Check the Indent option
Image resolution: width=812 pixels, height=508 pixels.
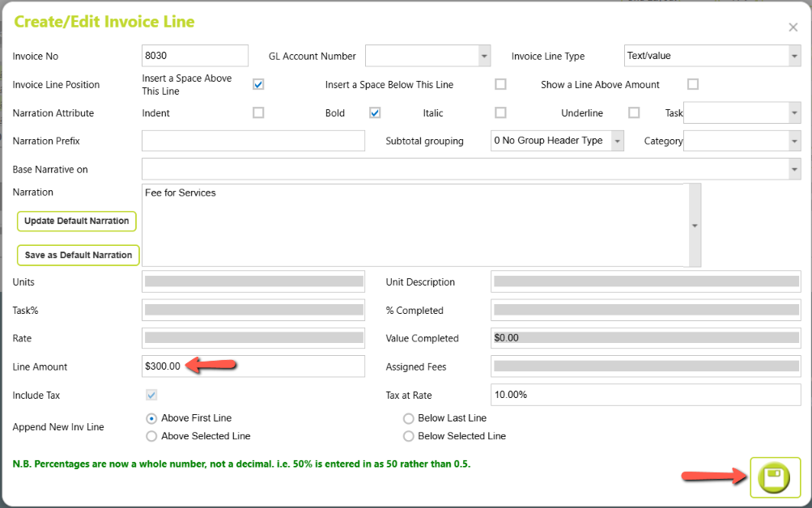click(x=258, y=112)
